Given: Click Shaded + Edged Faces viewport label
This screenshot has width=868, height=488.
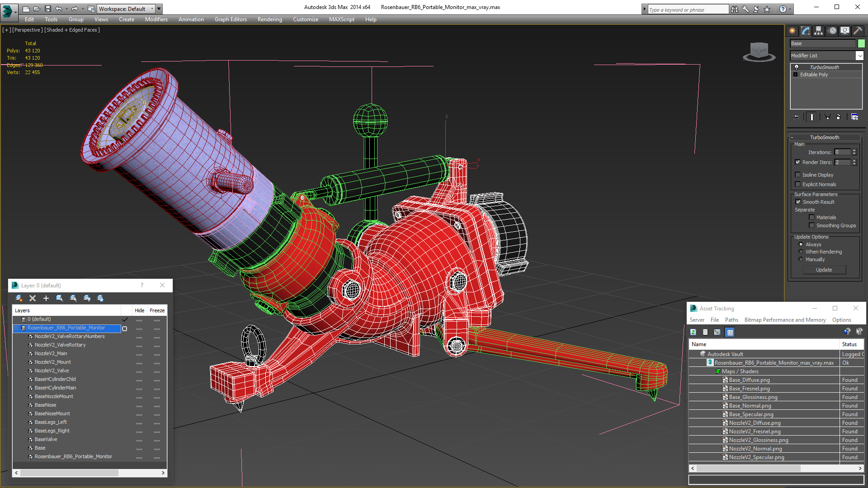Looking at the screenshot, I should coord(72,30).
